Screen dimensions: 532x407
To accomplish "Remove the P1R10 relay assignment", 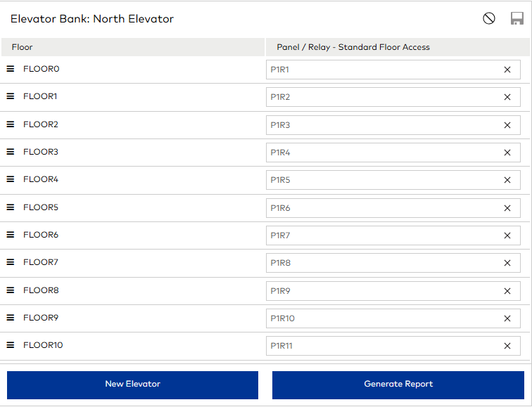I will point(507,318).
